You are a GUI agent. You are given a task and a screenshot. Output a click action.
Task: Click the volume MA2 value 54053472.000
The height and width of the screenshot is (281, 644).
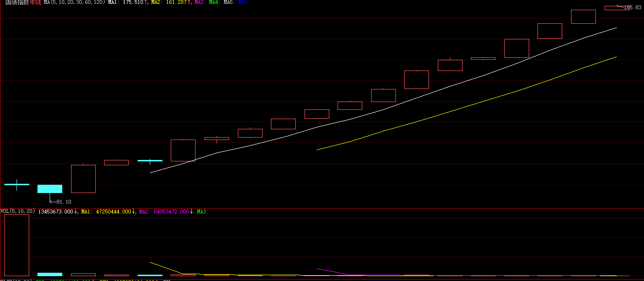point(170,211)
